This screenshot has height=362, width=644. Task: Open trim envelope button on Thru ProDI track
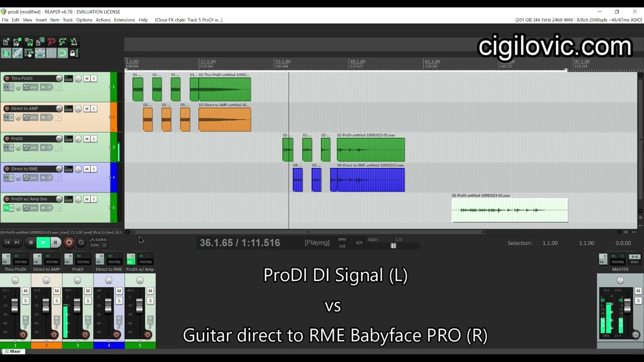(x=31, y=87)
